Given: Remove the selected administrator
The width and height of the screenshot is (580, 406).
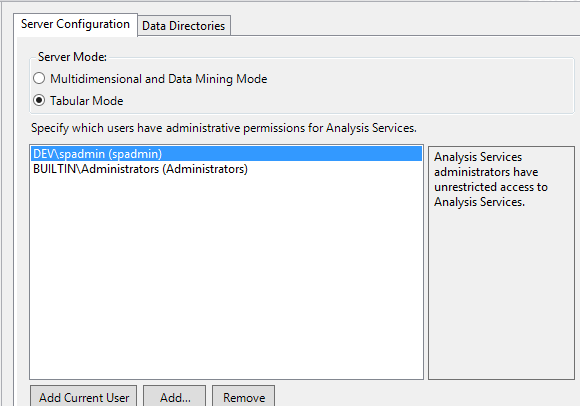Looking at the screenshot, I should pos(243,397).
